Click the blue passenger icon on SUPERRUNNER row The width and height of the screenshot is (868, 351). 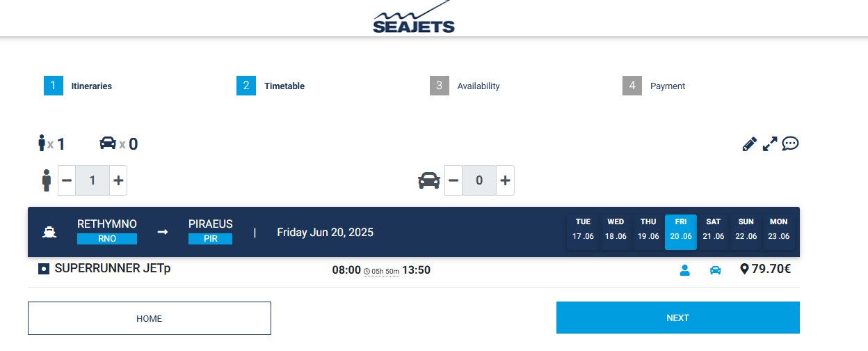pos(684,270)
